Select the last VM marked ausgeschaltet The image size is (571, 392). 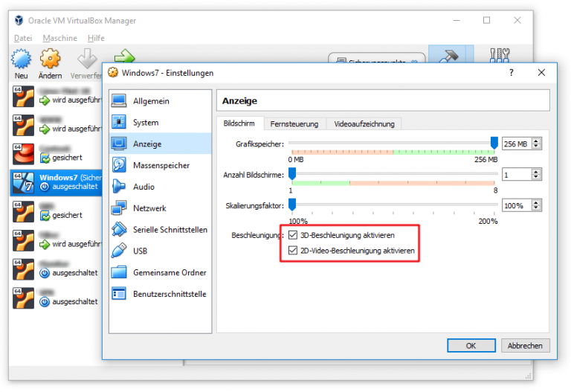[57, 298]
